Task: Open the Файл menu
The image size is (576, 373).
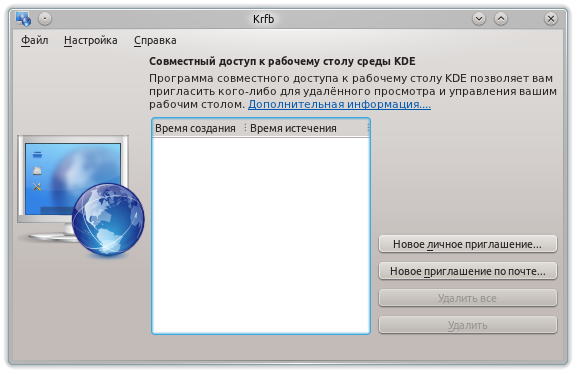Action: click(35, 40)
